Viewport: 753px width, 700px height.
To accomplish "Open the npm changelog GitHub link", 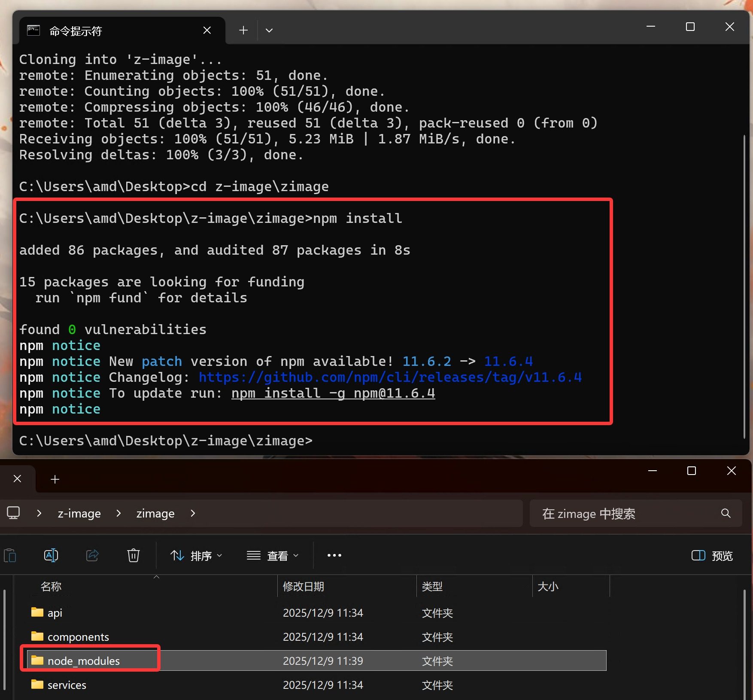I will (390, 377).
